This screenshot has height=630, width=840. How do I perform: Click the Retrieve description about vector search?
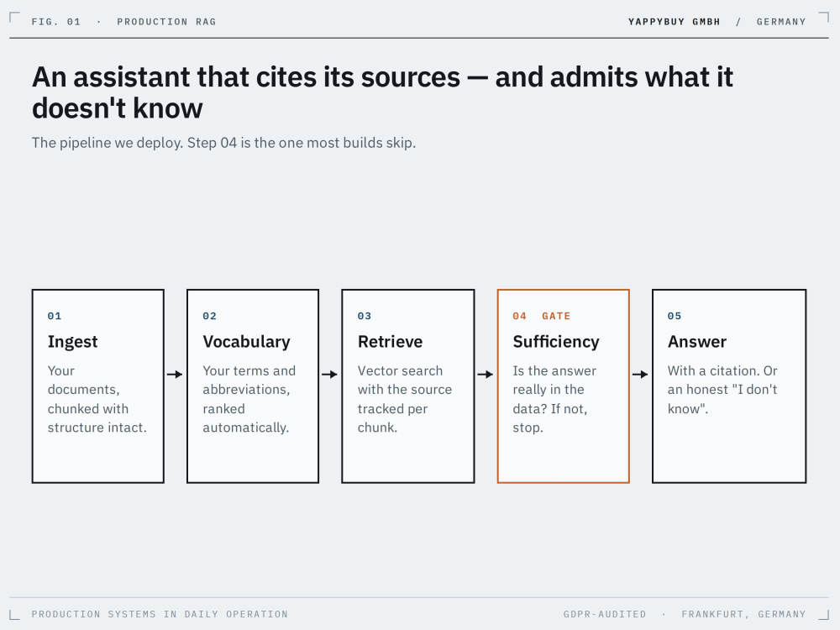[x=405, y=399]
